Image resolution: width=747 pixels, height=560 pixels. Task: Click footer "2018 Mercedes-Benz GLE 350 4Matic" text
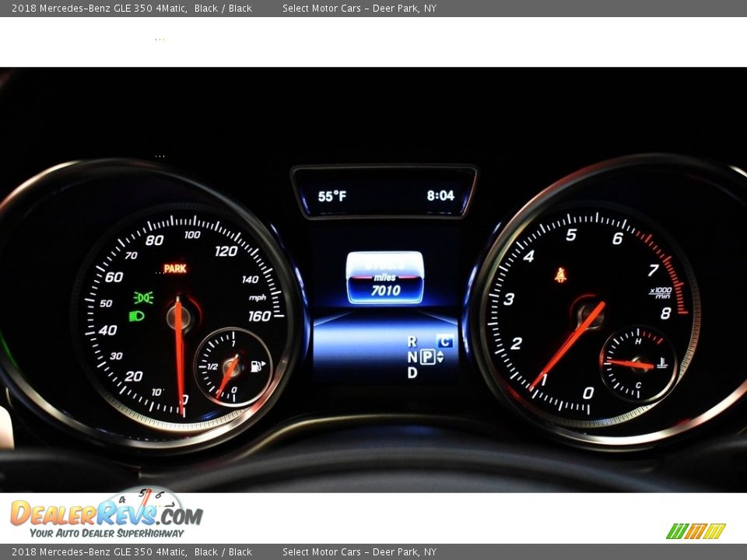pyautogui.click(x=99, y=552)
